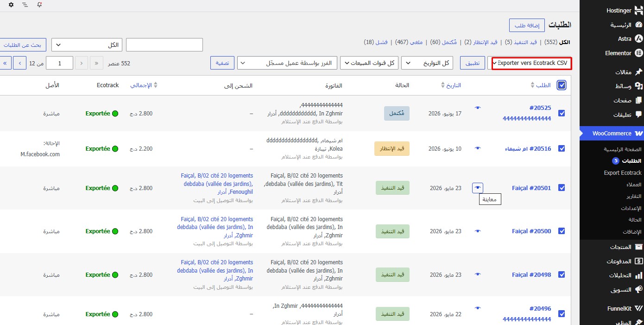644x325 pixels.
Task: Click the تصفية filter button
Action: tap(222, 63)
